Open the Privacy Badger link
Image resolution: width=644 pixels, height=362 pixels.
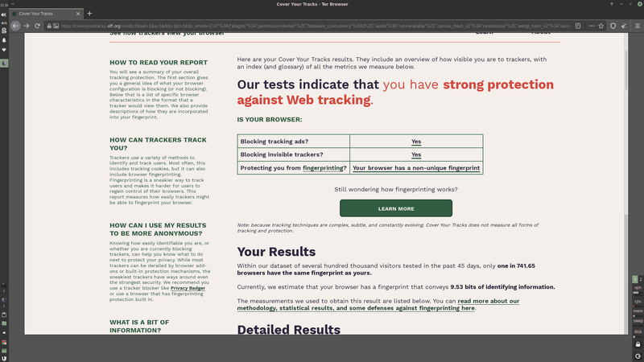[x=188, y=288]
